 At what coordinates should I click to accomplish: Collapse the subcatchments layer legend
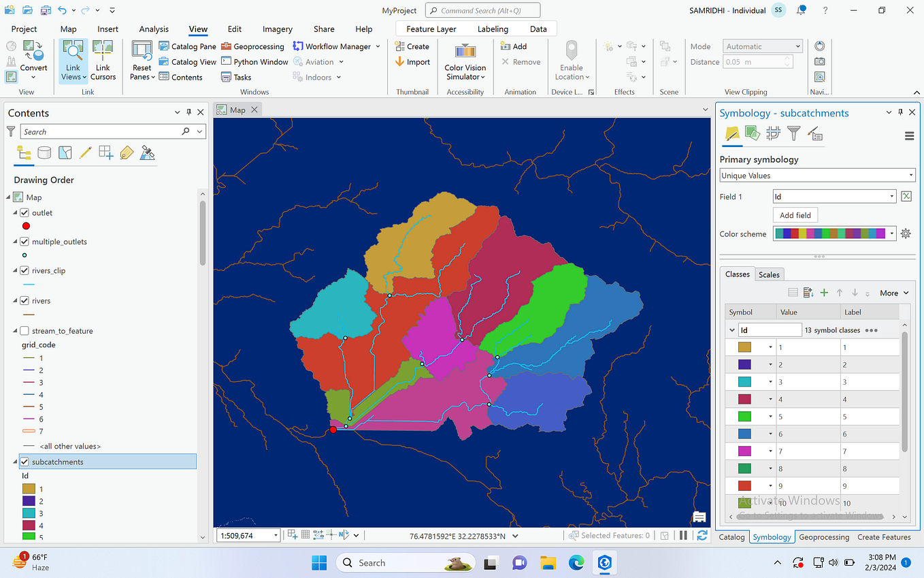[15, 461]
